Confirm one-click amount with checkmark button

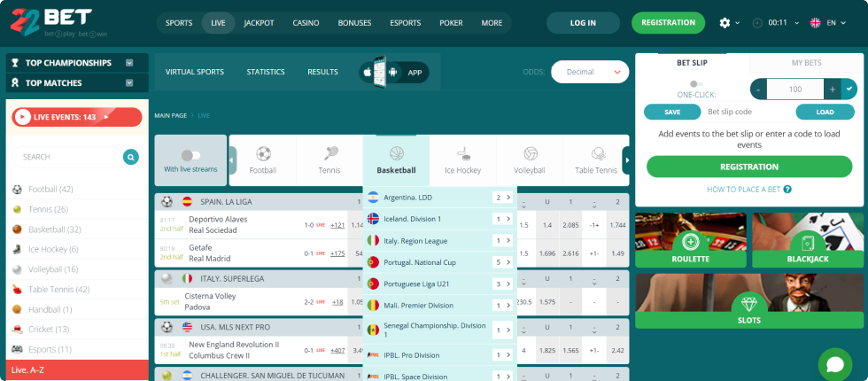pyautogui.click(x=849, y=89)
